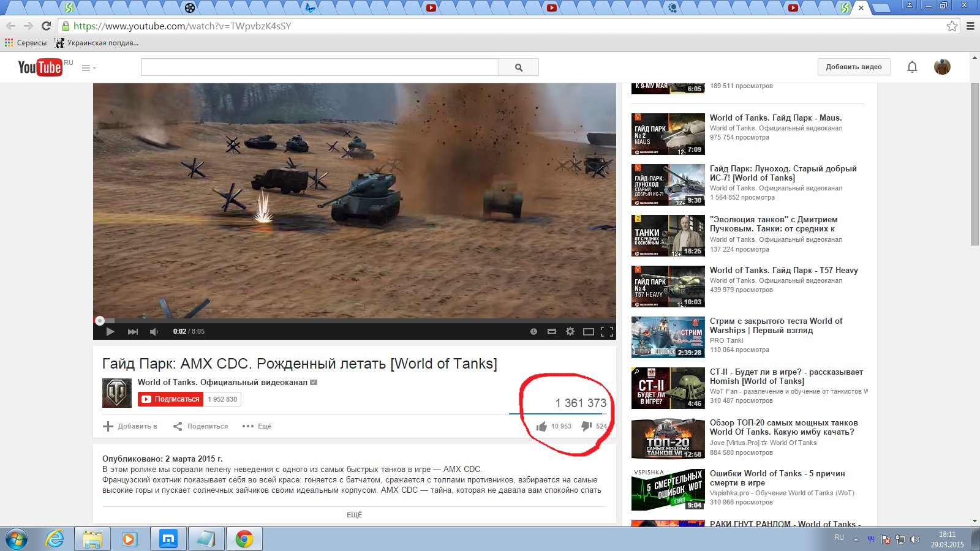Focus the YouTube search field
Screen dimensions: 980x551
pos(320,67)
